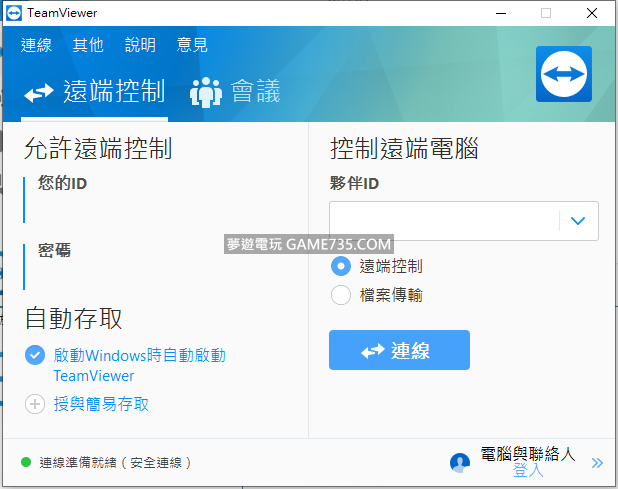The width and height of the screenshot is (618, 489).
Task: Click the TeamViewer logo in the header
Action: [564, 73]
